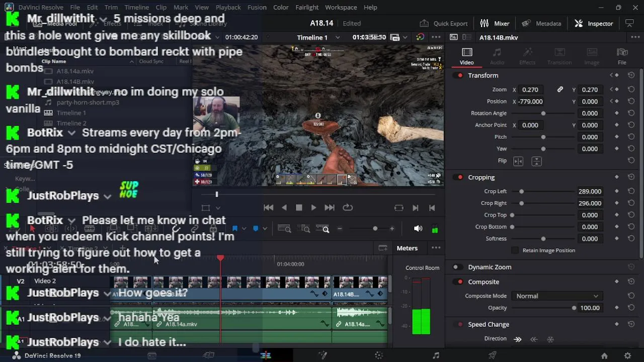Jump to the next edit point
The width and height of the screenshot is (644, 362).
415,208
